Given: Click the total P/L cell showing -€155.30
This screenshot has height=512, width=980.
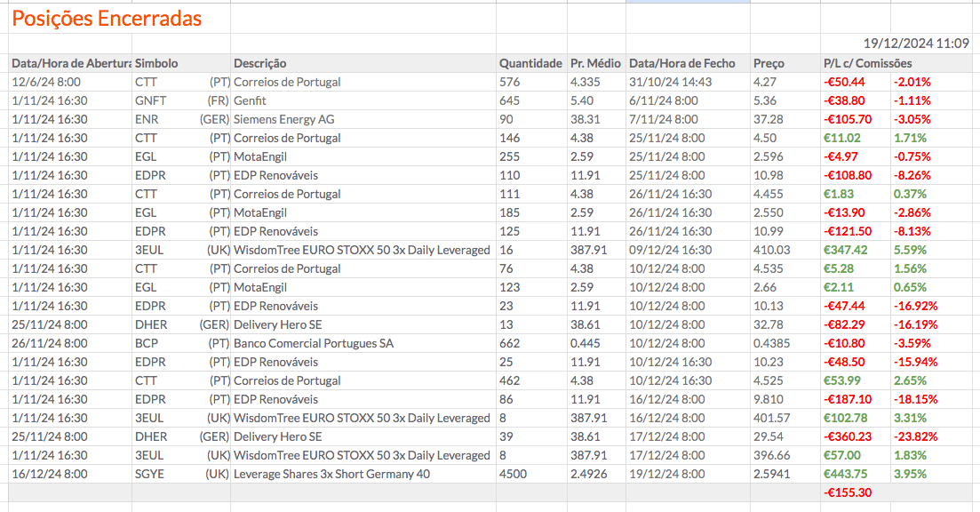Looking at the screenshot, I should point(848,492).
